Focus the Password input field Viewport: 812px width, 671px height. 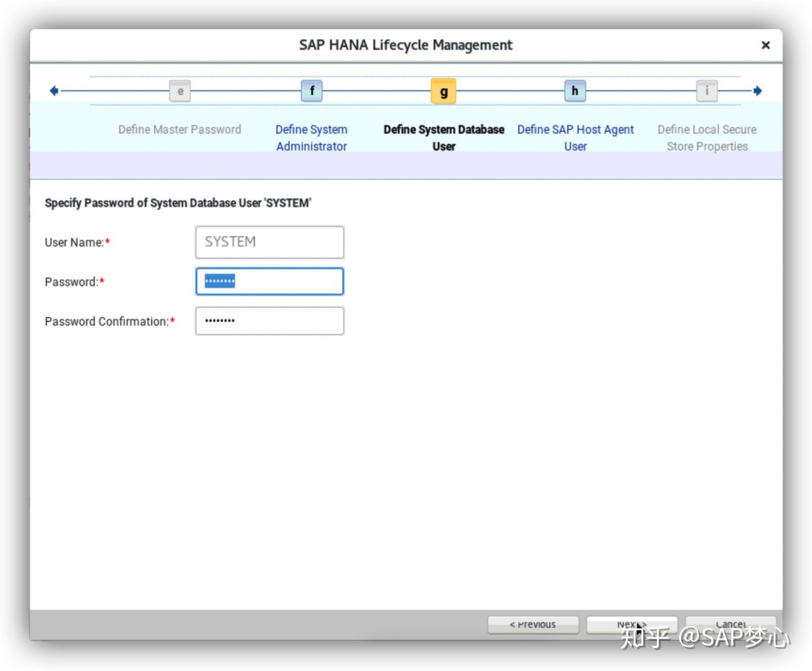(x=270, y=281)
